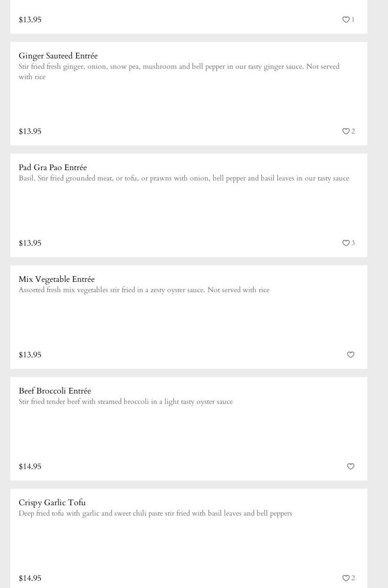Open the Mix Vegetable Entrée item name
Viewport: 388px width, 588px height.
pos(56,279)
